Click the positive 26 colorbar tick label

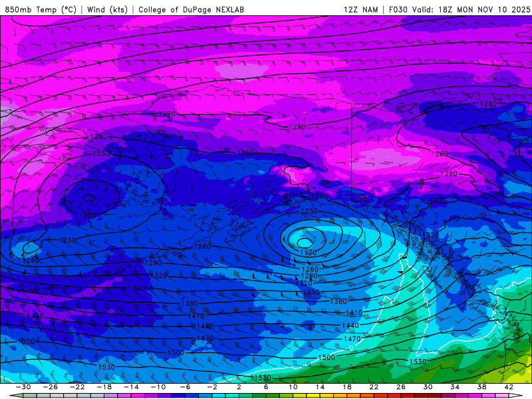401,387
